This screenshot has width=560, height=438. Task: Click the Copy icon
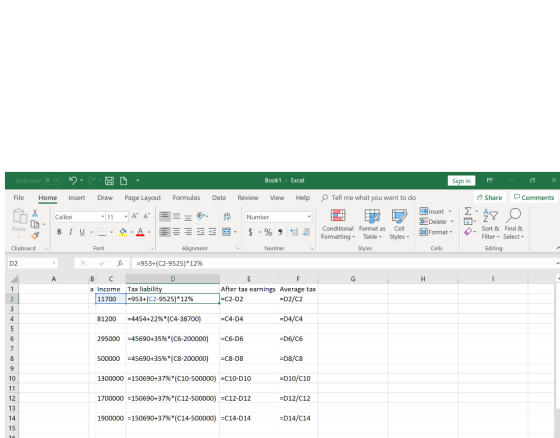[x=35, y=224]
